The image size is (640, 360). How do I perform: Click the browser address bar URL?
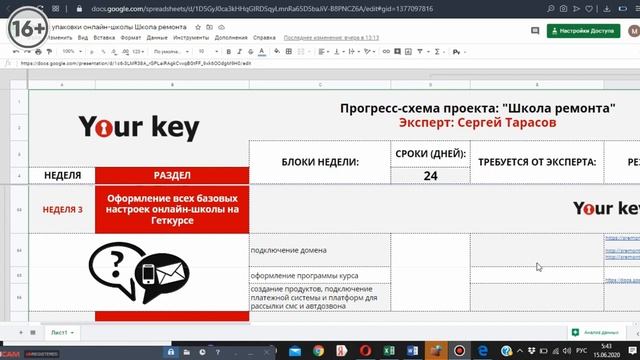[x=262, y=9]
